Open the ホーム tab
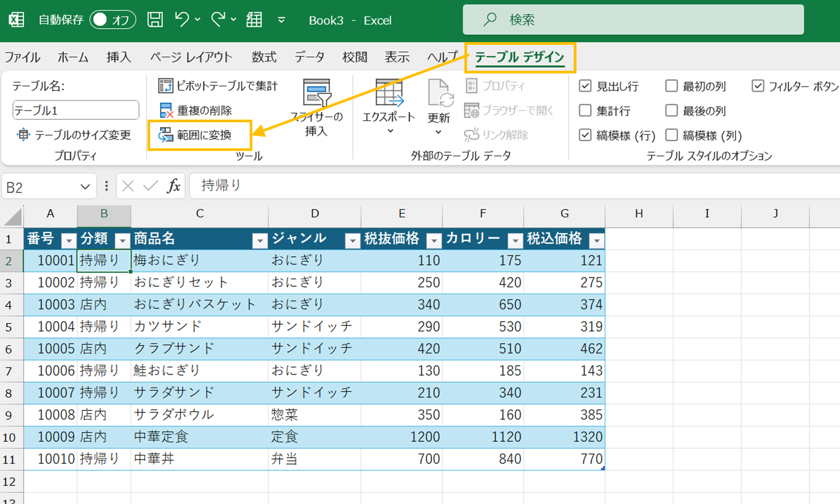 pyautogui.click(x=73, y=57)
